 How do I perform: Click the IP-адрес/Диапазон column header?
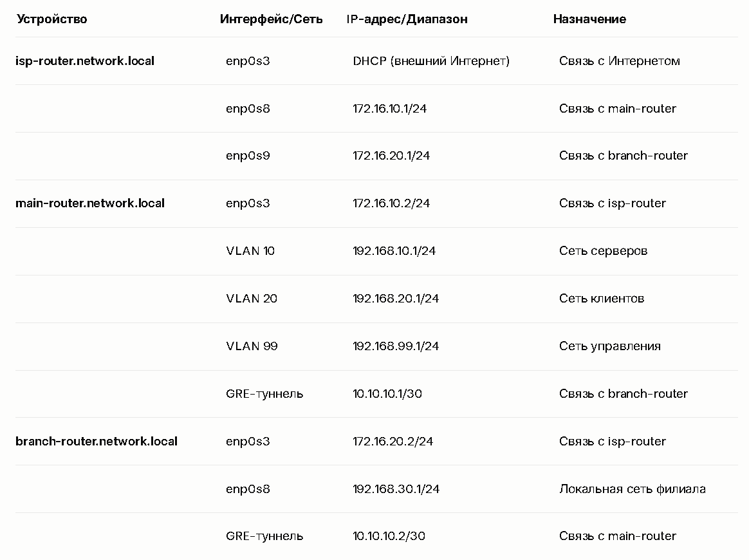[407, 19]
